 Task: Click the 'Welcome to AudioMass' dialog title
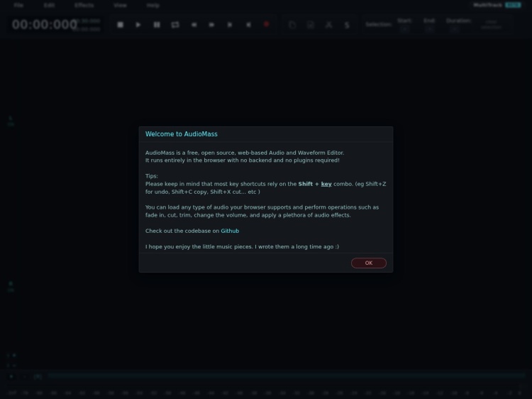pyautogui.click(x=182, y=134)
